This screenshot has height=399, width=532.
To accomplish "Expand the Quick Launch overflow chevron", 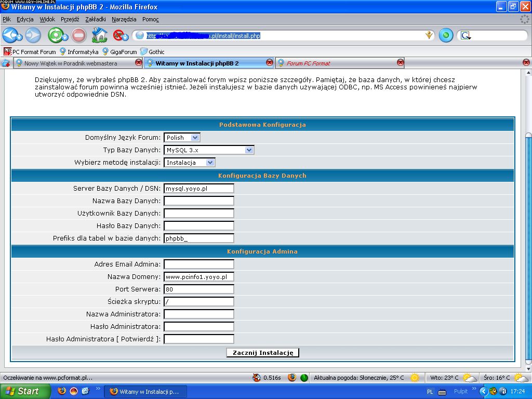I will click(x=98, y=389).
